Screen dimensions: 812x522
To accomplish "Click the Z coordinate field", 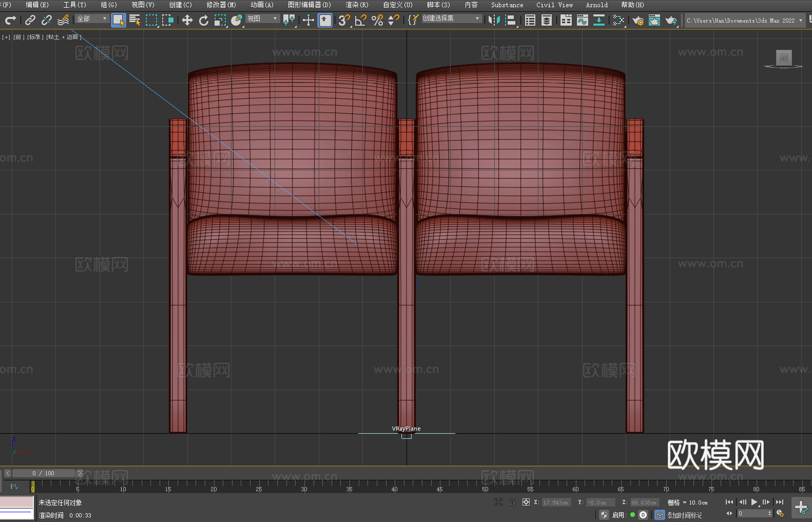I will 644,502.
